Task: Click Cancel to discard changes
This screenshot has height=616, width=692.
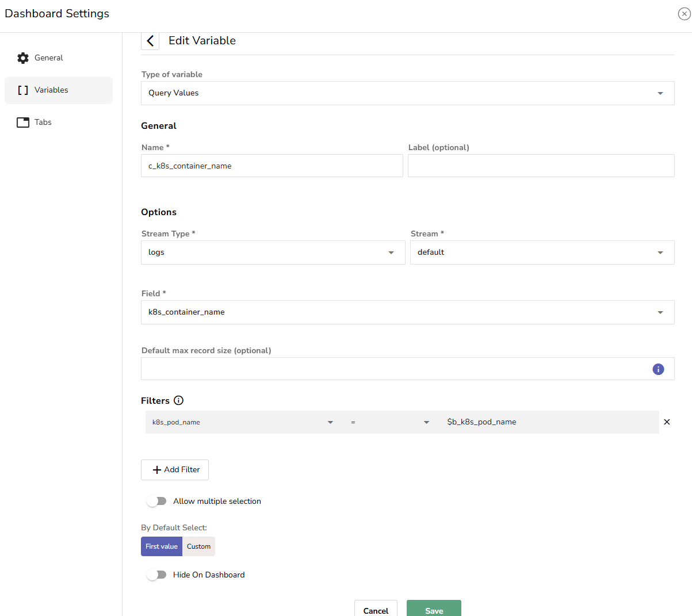Action: (x=376, y=610)
